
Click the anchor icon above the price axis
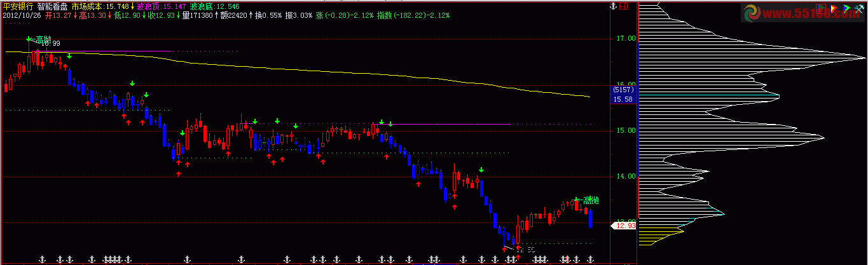point(613,6)
